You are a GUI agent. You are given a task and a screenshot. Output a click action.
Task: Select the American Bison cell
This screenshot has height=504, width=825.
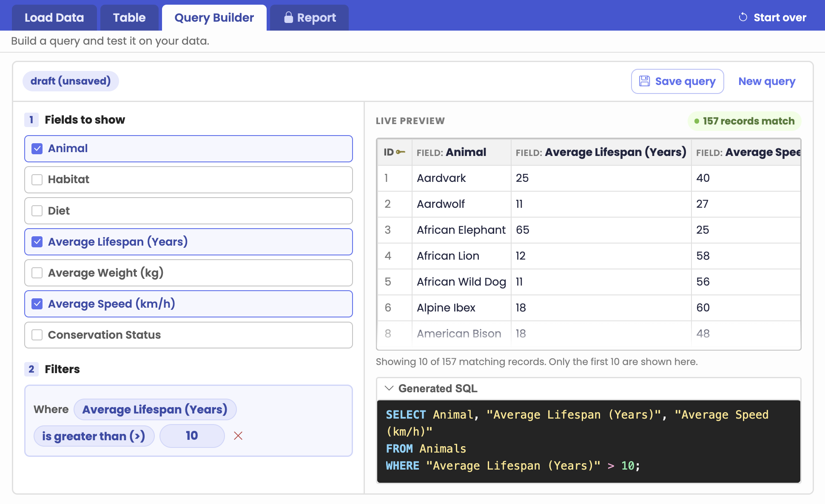click(461, 334)
